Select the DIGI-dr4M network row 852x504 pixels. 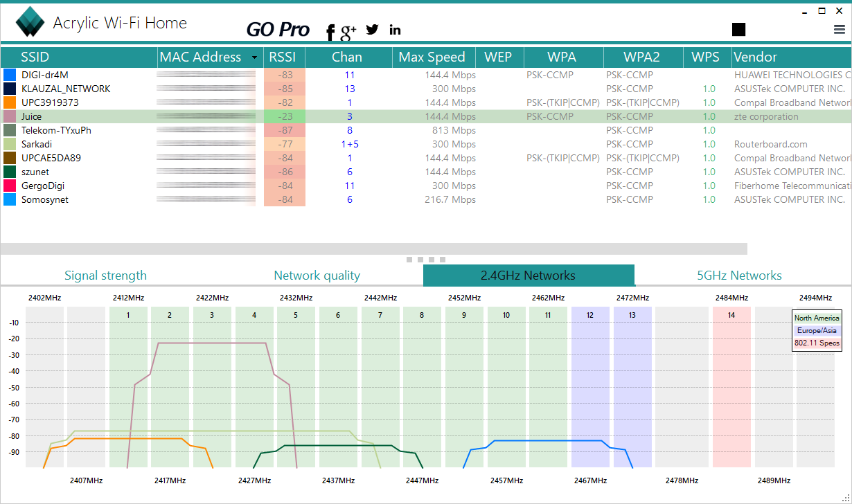pyautogui.click(x=426, y=75)
